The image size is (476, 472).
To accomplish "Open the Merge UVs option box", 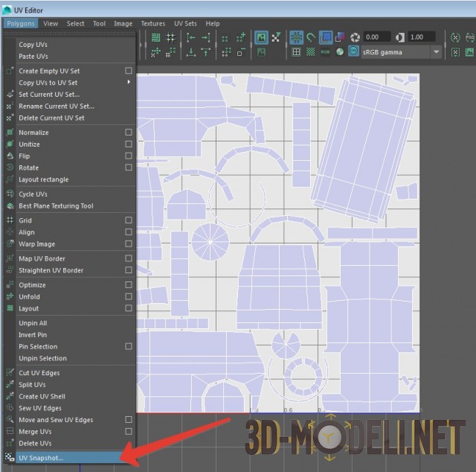I will click(x=129, y=431).
